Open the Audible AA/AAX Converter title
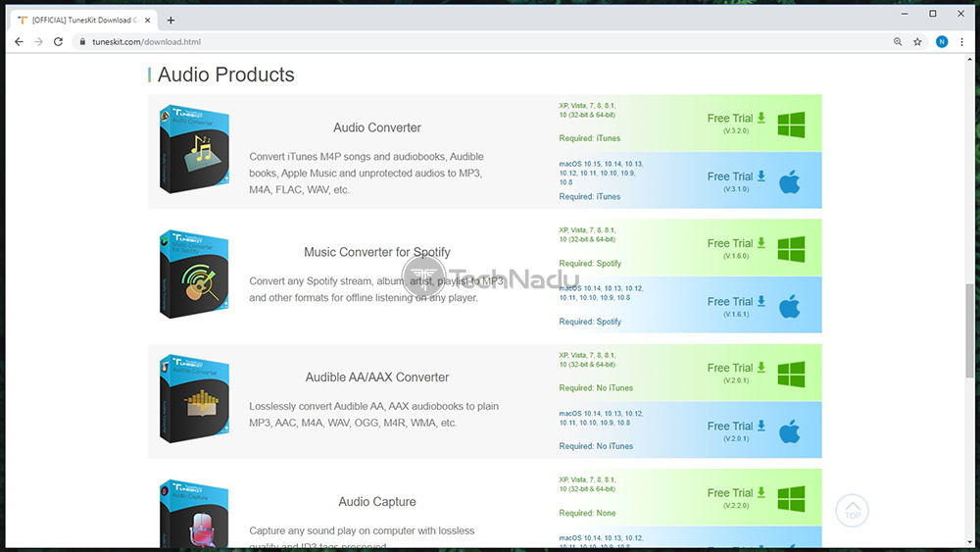Image resolution: width=980 pixels, height=552 pixels. [x=377, y=376]
